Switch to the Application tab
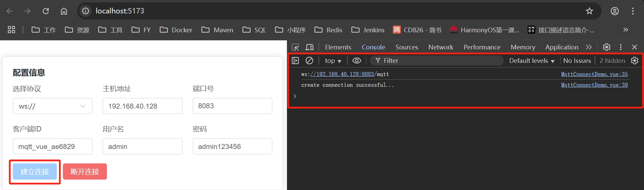 point(562,47)
